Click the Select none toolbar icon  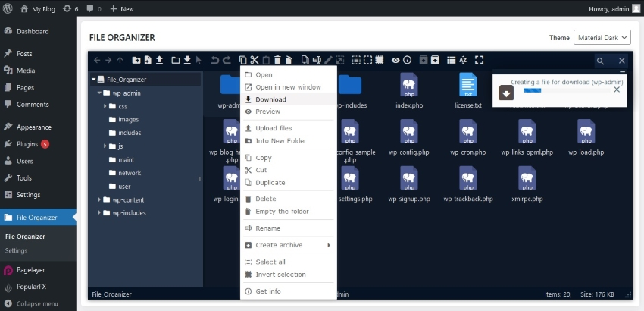(x=367, y=60)
